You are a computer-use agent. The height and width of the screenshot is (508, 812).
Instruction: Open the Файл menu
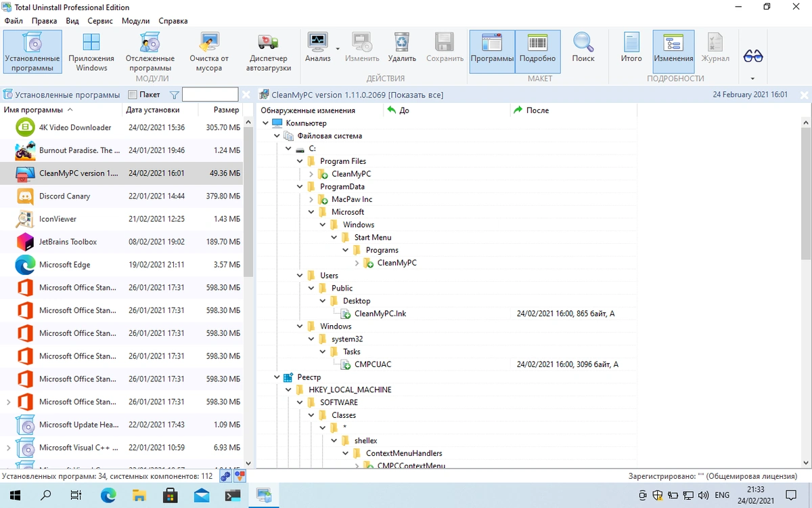click(x=14, y=21)
